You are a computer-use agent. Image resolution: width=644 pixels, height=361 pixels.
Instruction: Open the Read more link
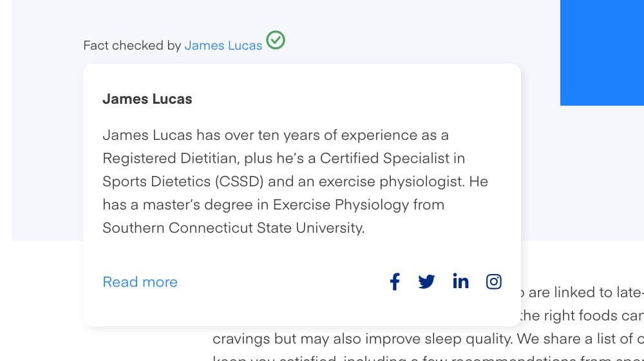(140, 282)
